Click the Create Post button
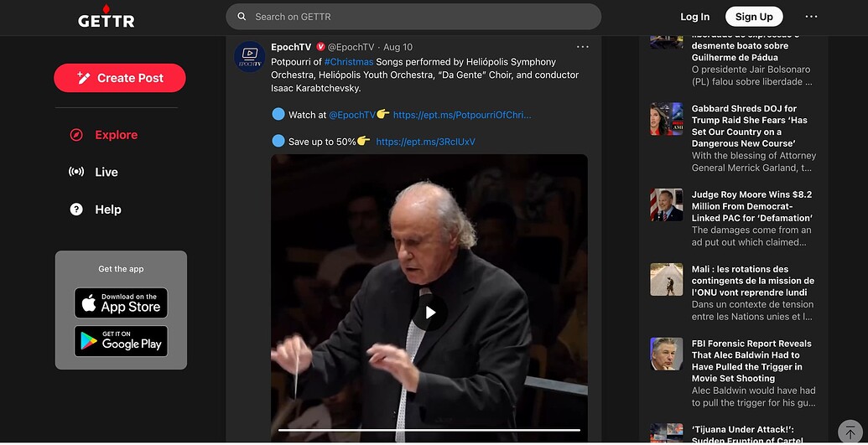Screen dimensions: 868x445 (120, 78)
